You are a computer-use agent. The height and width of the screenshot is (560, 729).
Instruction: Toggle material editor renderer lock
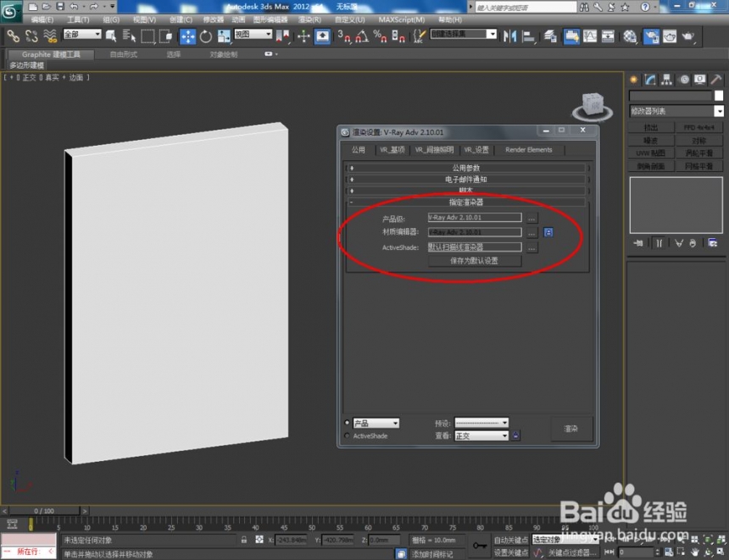pos(548,232)
